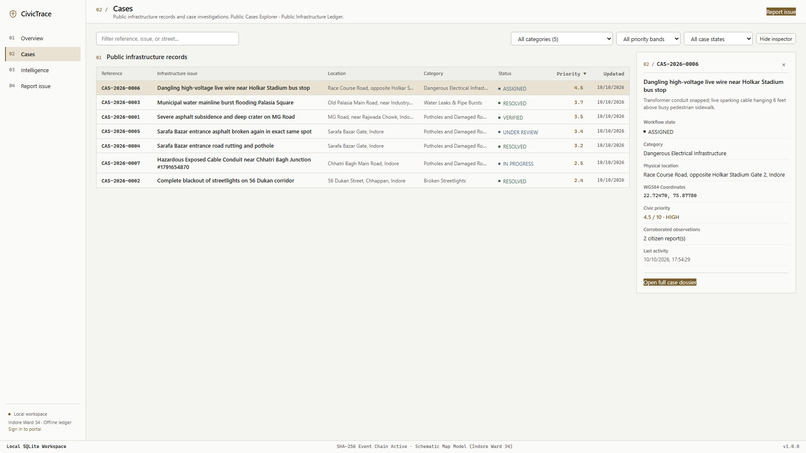This screenshot has height=453, width=806.
Task: Click the ASSIGNED workflow state in inspector
Action: [660, 132]
